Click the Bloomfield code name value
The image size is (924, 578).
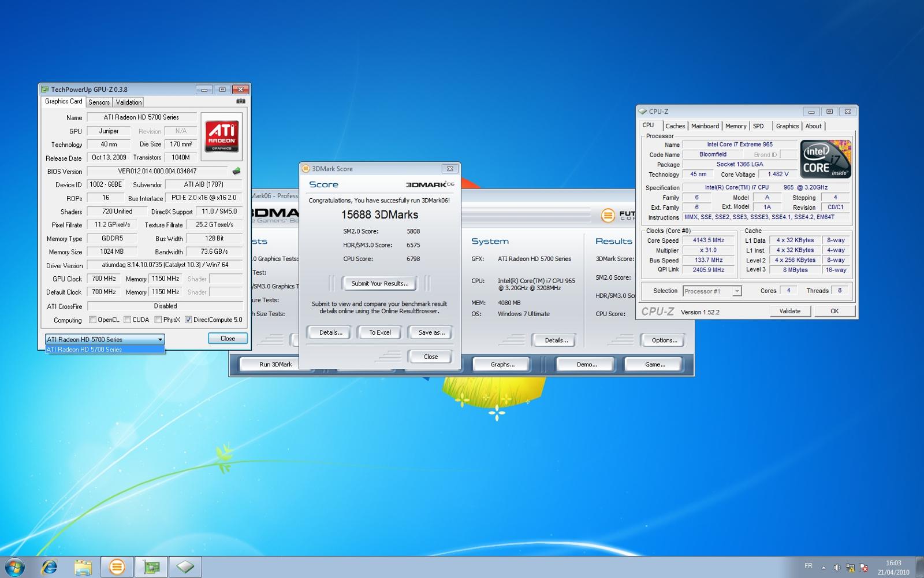point(713,154)
